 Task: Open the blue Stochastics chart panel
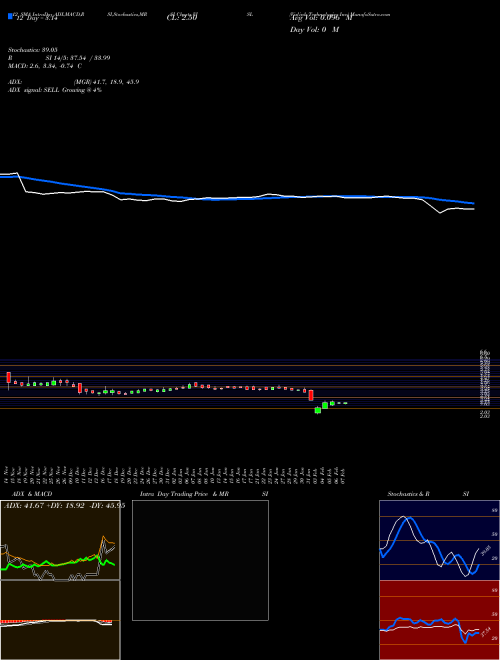[439, 540]
